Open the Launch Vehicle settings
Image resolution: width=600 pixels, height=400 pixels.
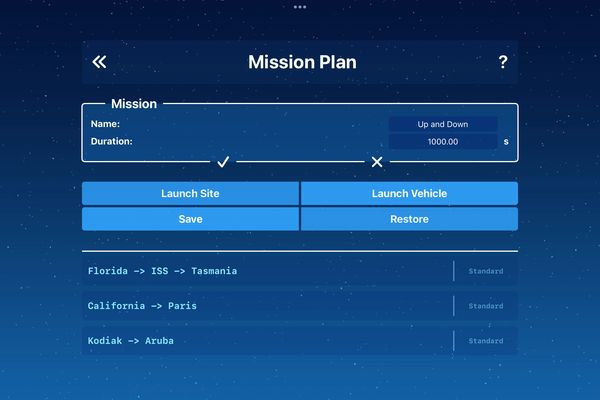[x=409, y=193]
